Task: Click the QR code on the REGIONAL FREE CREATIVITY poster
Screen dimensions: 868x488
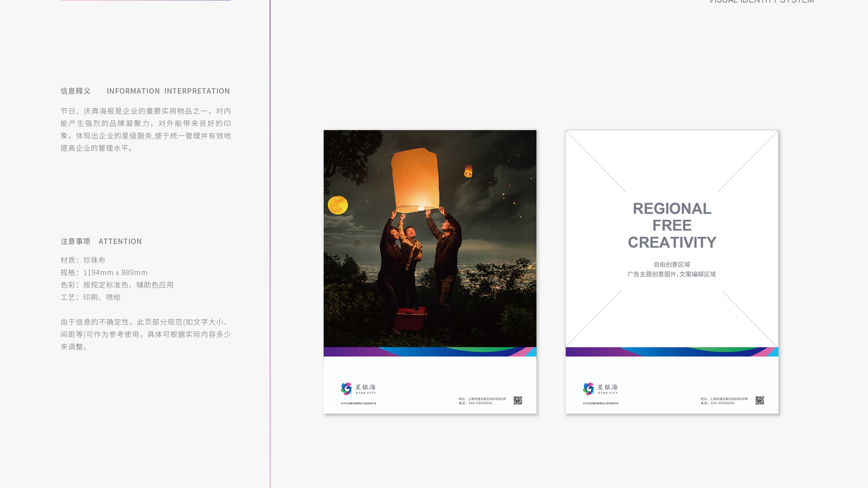Action: tap(760, 400)
